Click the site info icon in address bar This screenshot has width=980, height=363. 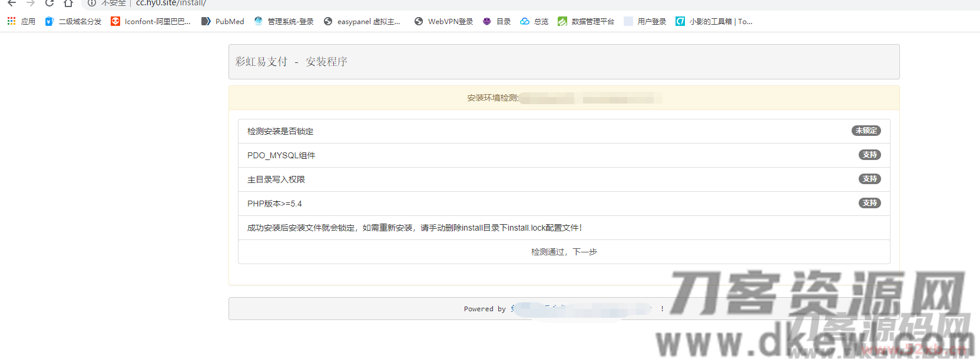92,3
